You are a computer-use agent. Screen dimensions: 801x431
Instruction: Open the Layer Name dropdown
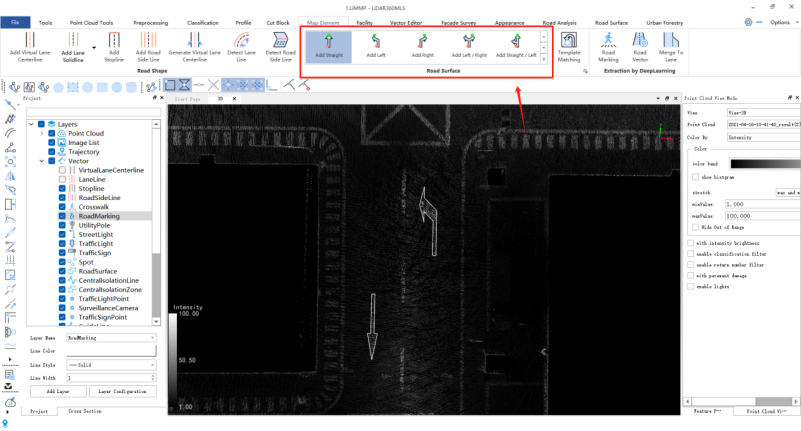tap(111, 338)
